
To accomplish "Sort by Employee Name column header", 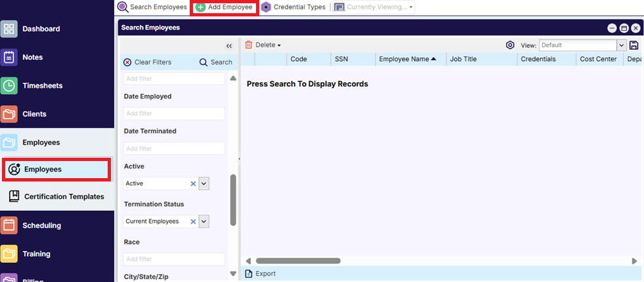I will [x=407, y=59].
